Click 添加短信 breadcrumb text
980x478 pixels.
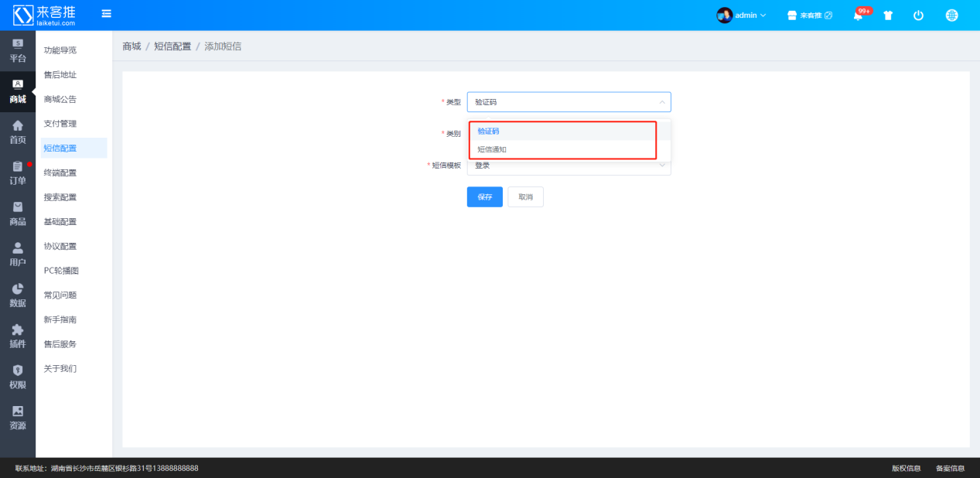coord(223,46)
